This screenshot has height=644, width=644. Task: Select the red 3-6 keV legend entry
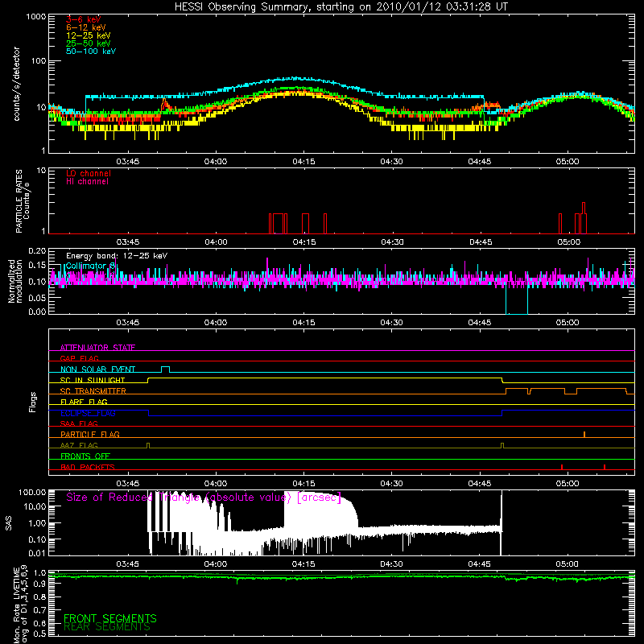[x=83, y=19]
